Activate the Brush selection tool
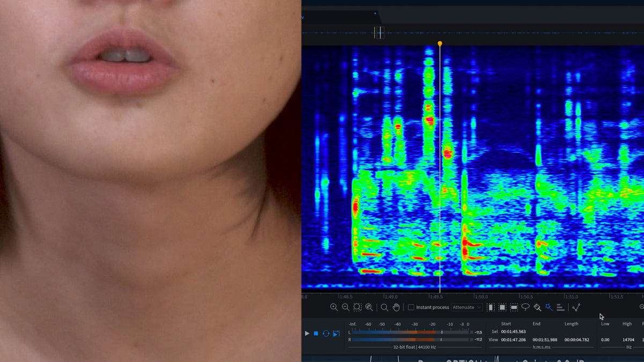Image resolution: width=644 pixels, height=362 pixels. click(x=537, y=307)
